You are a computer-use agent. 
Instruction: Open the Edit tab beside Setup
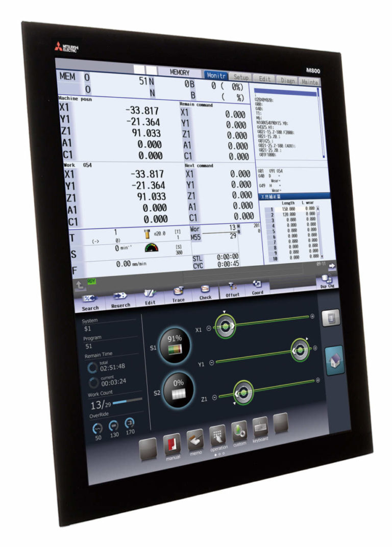click(264, 79)
